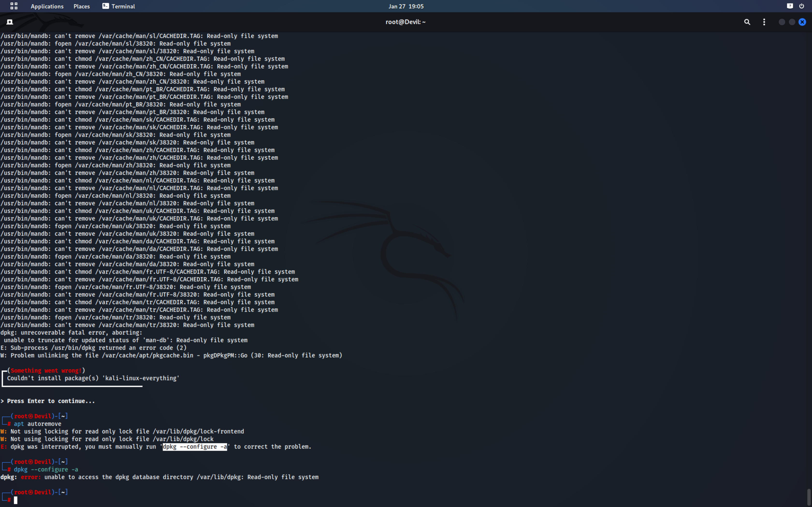
Task: Open the clock showing Jan 27 19:05
Action: pyautogui.click(x=406, y=6)
